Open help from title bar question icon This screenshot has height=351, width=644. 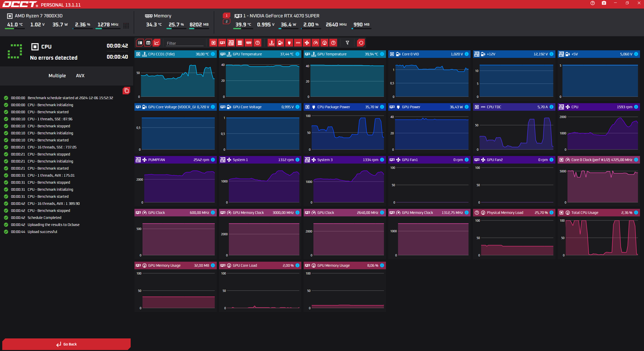pos(593,3)
